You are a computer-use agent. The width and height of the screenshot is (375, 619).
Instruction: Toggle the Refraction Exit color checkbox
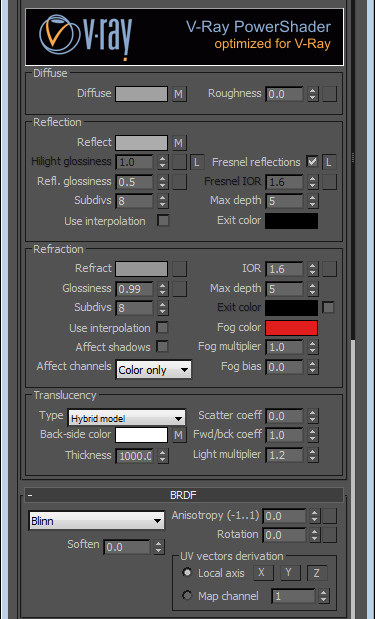[x=328, y=308]
